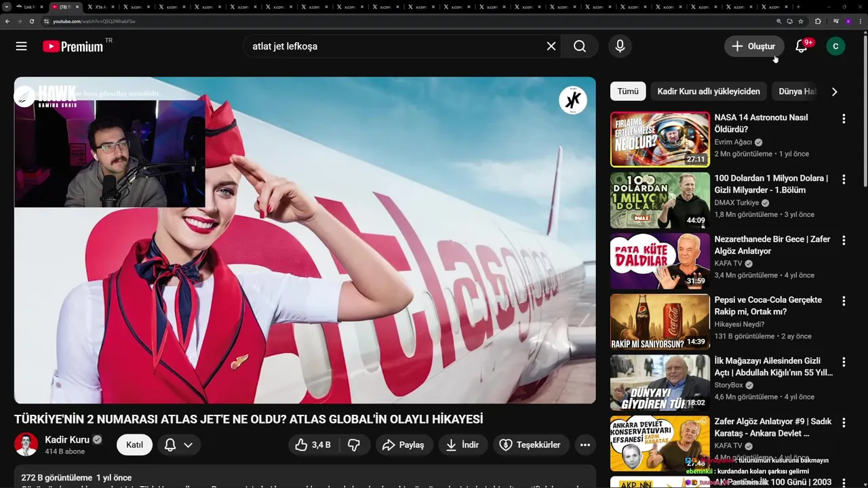
Task: Open the Kadir Kuru channel name link
Action: (x=67, y=439)
